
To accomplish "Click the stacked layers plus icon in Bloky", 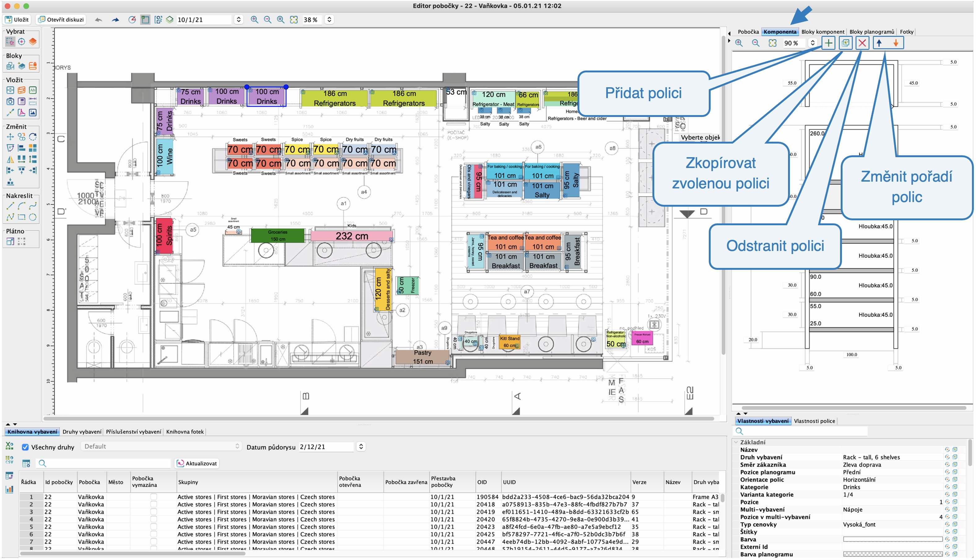I will click(x=22, y=66).
